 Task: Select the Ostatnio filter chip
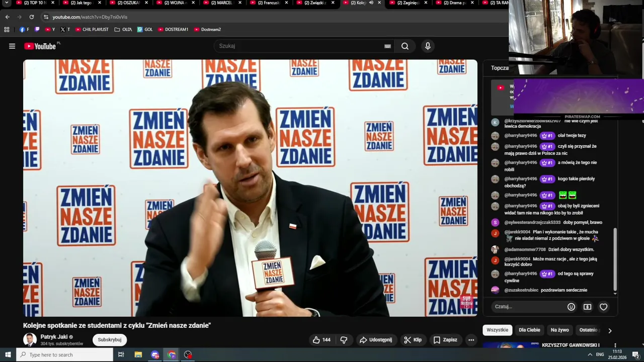(589, 330)
